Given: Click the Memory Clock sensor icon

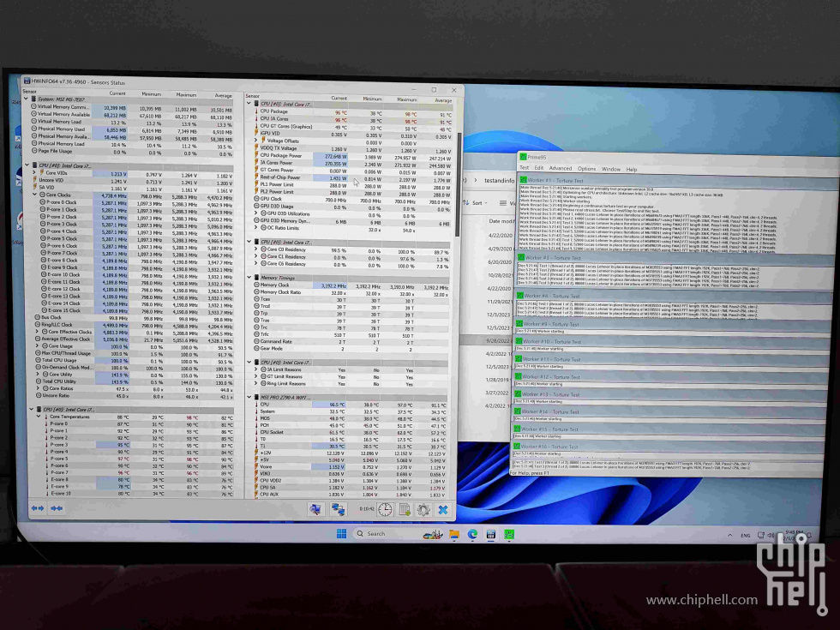Looking at the screenshot, I should coord(256,285).
